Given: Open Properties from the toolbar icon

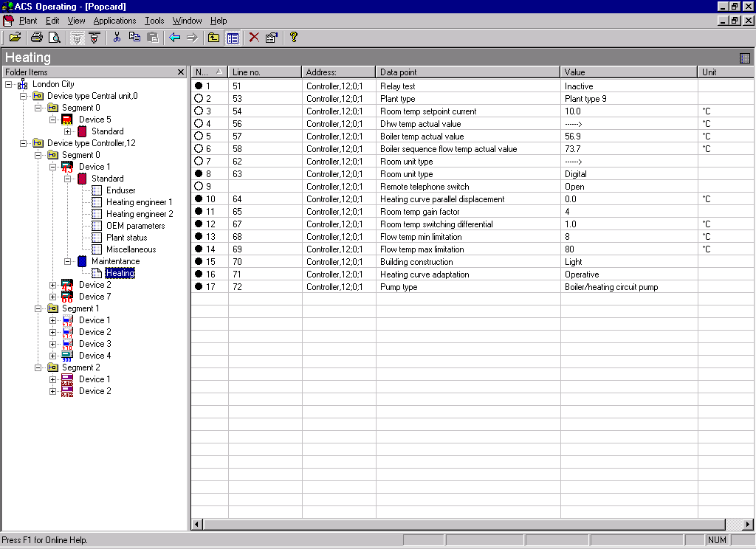Looking at the screenshot, I should (272, 38).
